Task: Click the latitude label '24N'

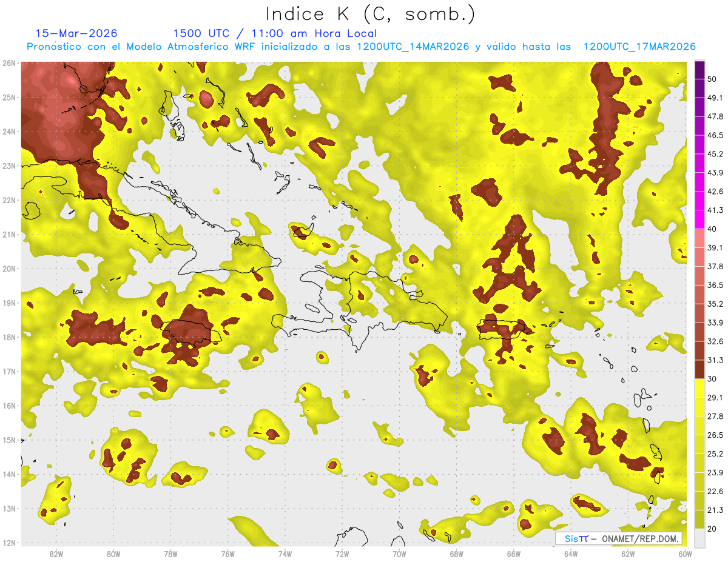Action: click(8, 132)
